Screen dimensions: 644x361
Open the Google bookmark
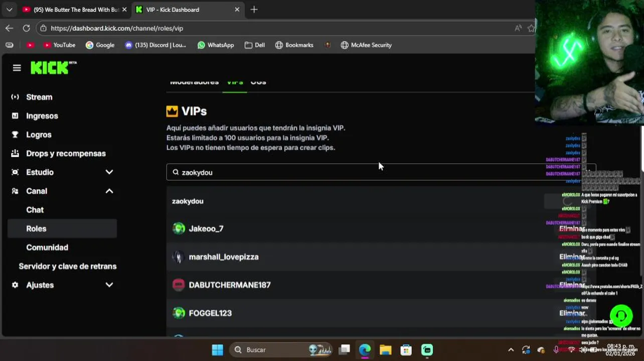click(100, 45)
